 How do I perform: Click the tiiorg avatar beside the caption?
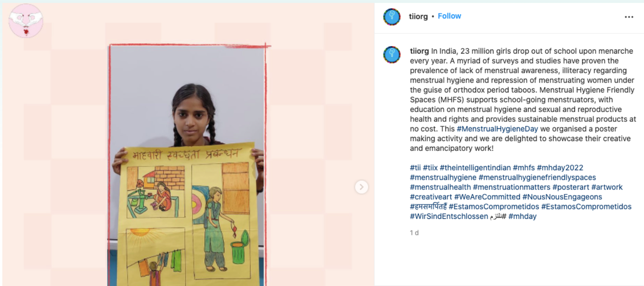click(392, 55)
